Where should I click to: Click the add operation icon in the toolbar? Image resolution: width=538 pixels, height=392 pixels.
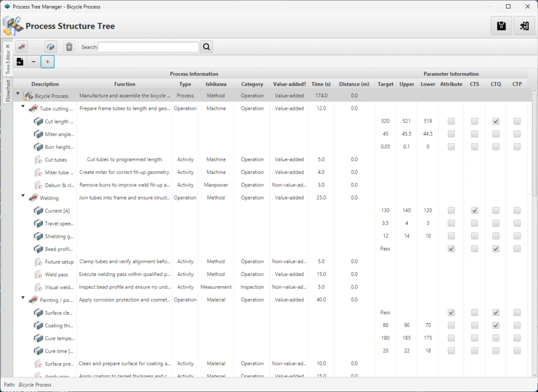(22, 47)
